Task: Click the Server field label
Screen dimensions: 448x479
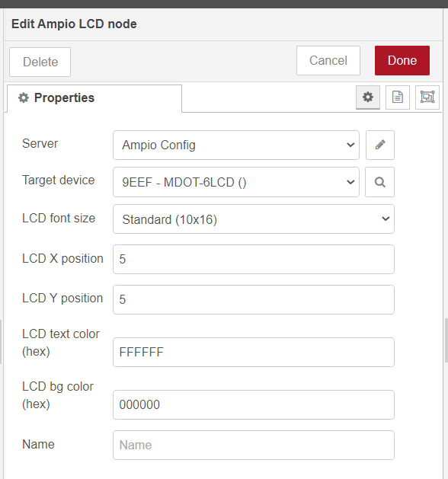Action: (x=40, y=143)
